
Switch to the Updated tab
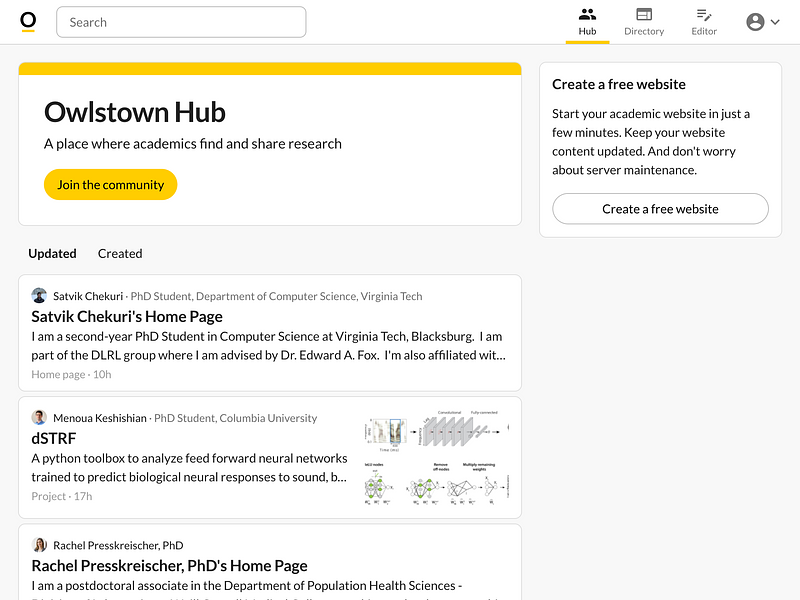[52, 254]
